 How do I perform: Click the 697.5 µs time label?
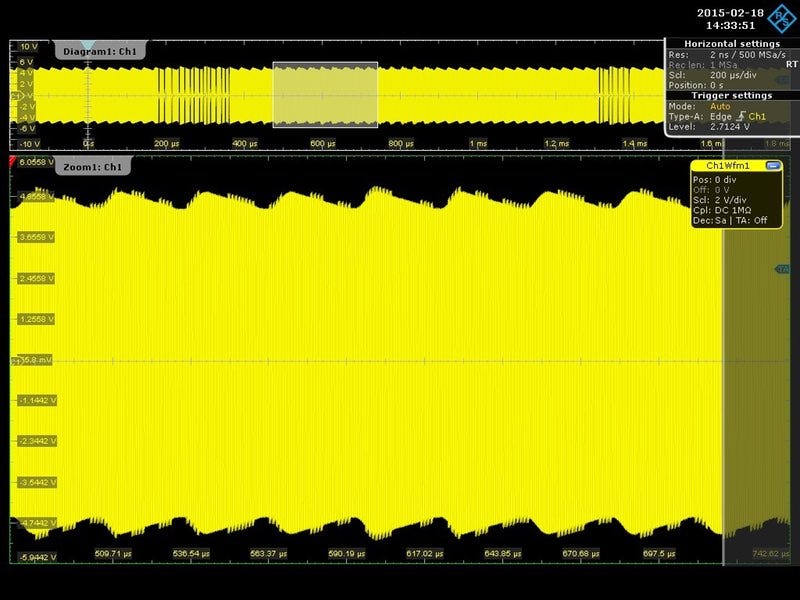tap(659, 554)
